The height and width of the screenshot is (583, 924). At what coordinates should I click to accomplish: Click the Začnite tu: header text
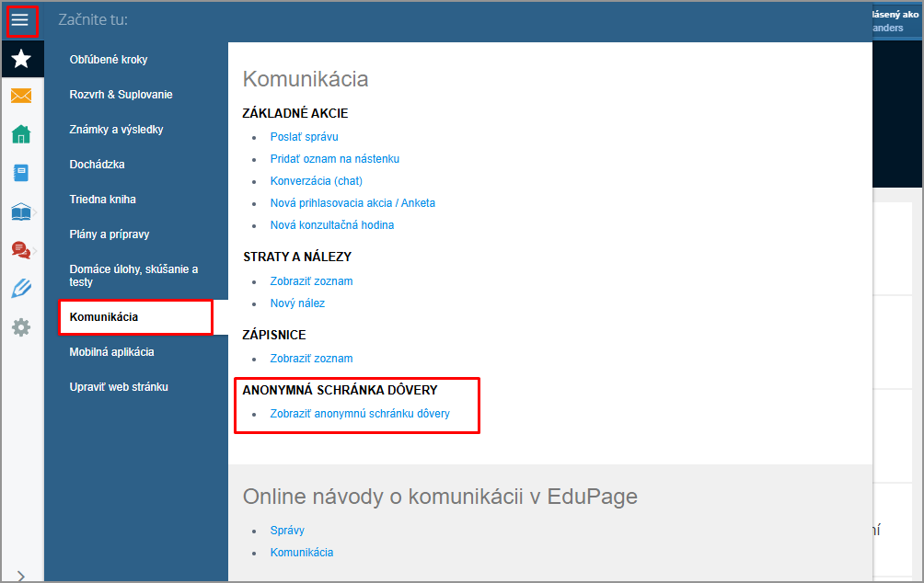(x=93, y=19)
